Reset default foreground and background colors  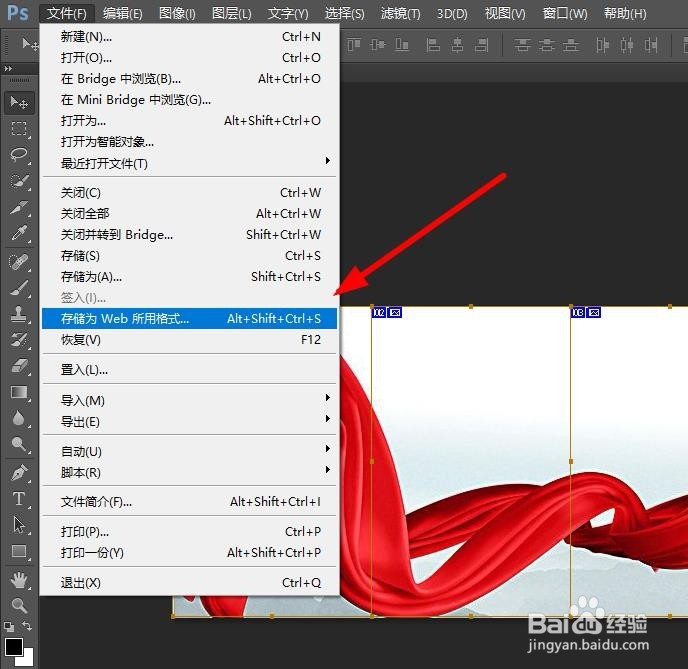pyautogui.click(x=8, y=626)
